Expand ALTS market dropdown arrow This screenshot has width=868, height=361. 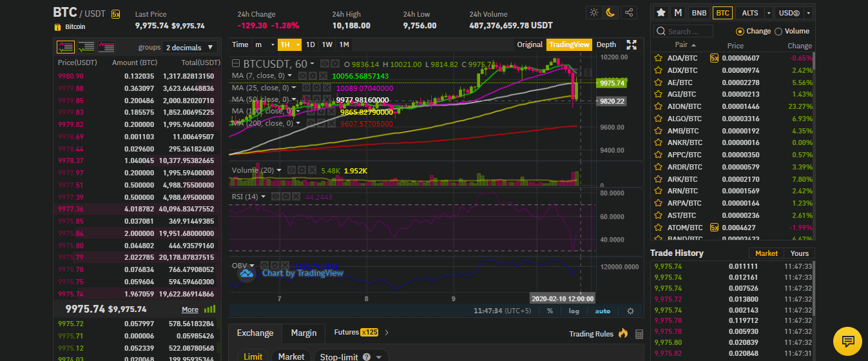[x=769, y=12]
